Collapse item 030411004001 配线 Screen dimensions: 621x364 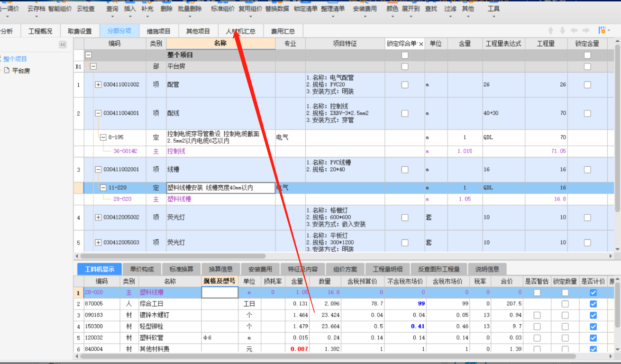tap(99, 114)
